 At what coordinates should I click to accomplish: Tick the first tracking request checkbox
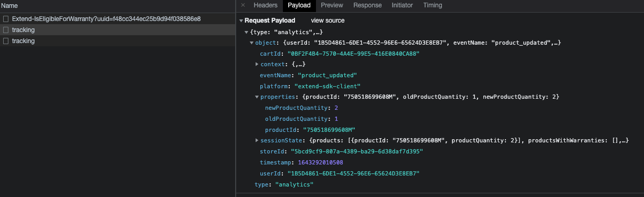[x=6, y=30]
